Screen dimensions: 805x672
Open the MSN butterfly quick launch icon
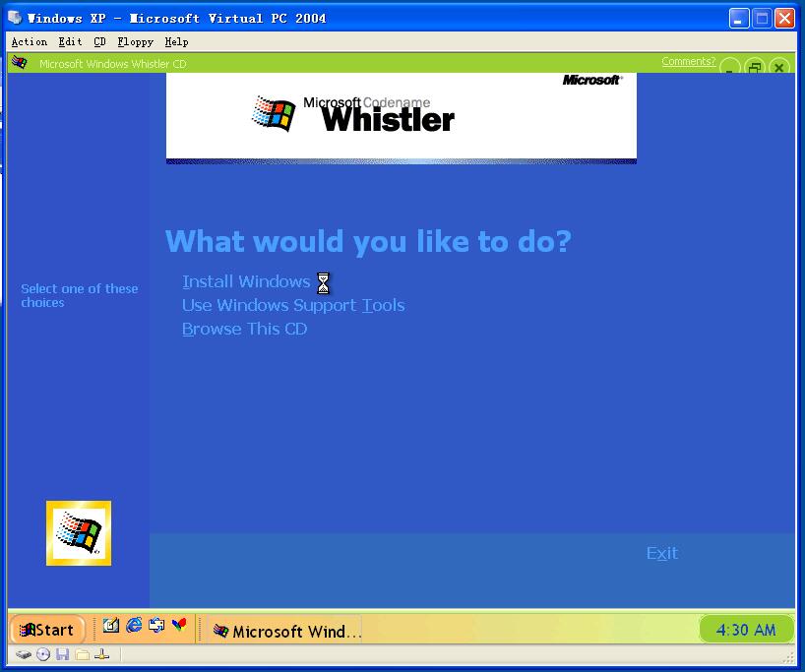[179, 626]
